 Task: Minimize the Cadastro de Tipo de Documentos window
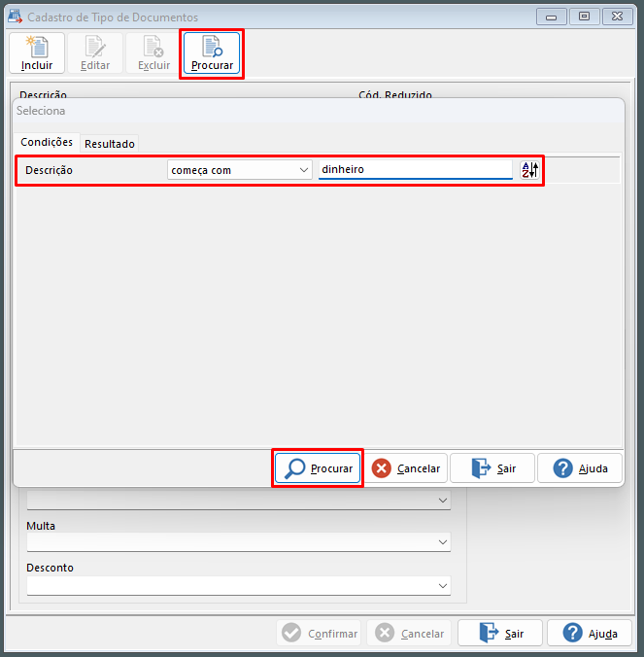click(x=551, y=17)
